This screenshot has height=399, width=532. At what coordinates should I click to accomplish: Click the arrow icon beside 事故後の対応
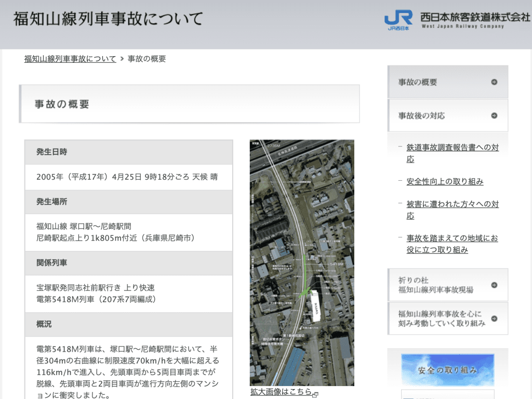click(x=494, y=116)
